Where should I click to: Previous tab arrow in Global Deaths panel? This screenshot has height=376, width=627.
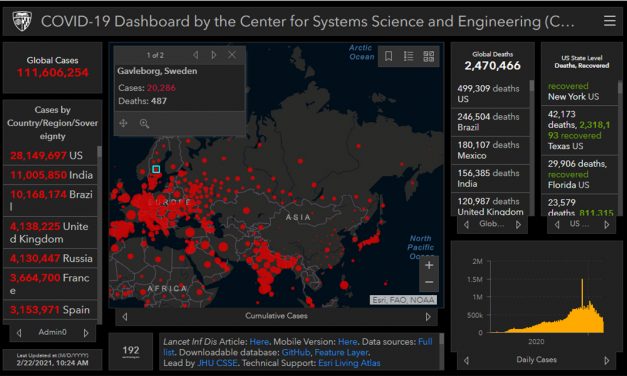pyautogui.click(x=466, y=224)
